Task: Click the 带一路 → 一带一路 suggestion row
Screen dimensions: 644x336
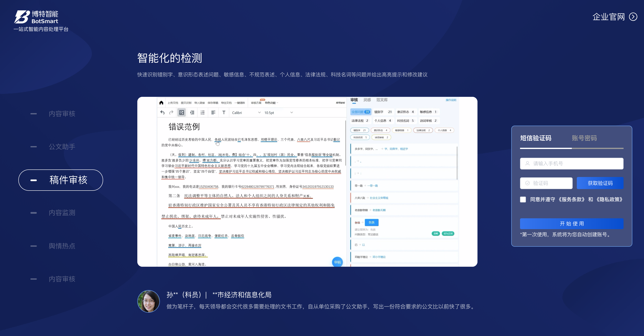Action: tap(404, 186)
